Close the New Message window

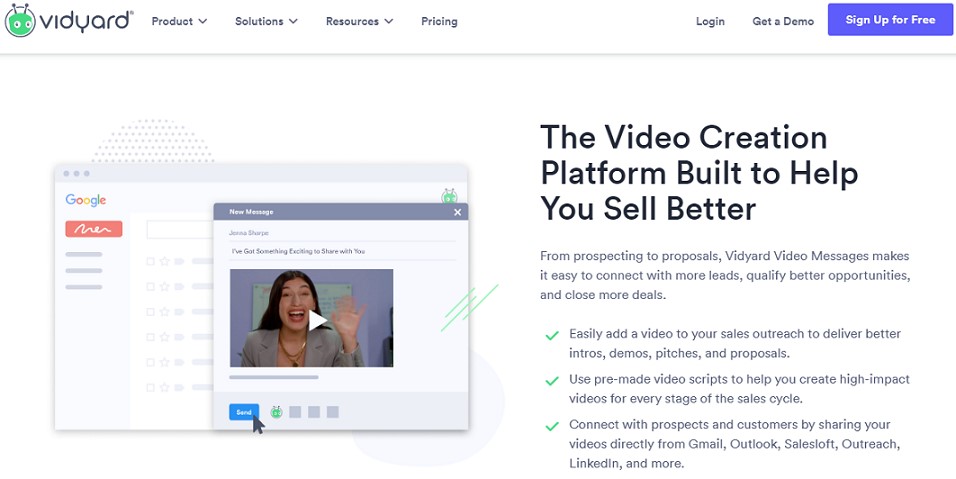coord(457,212)
